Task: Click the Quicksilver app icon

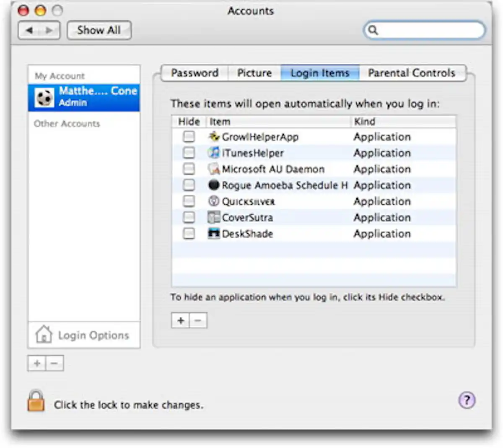Action: 214,201
